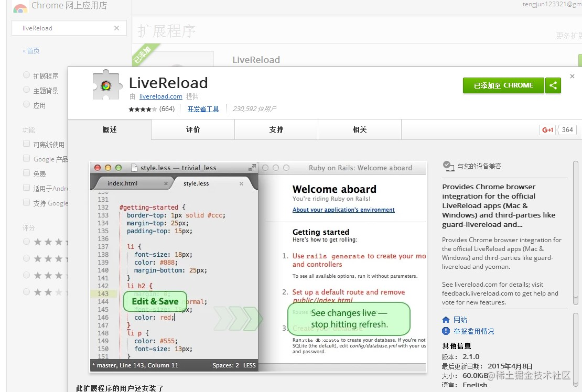
Task: Check the 免费 checkbox
Action: 26,173
